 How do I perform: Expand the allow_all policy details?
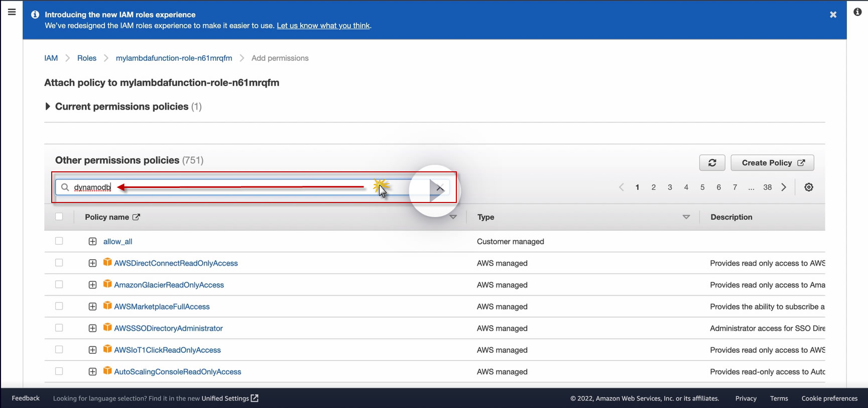point(92,242)
